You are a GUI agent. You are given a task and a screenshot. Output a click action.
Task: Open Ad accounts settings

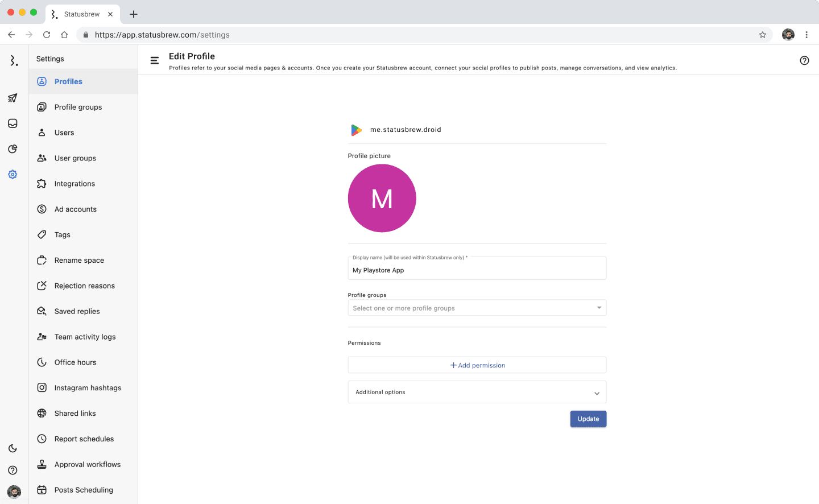[x=84, y=209]
